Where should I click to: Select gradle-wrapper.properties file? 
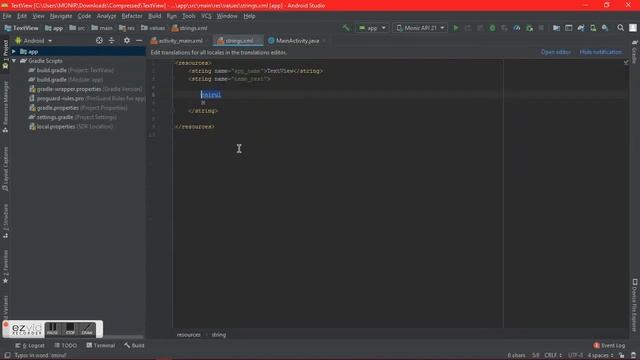point(85,89)
